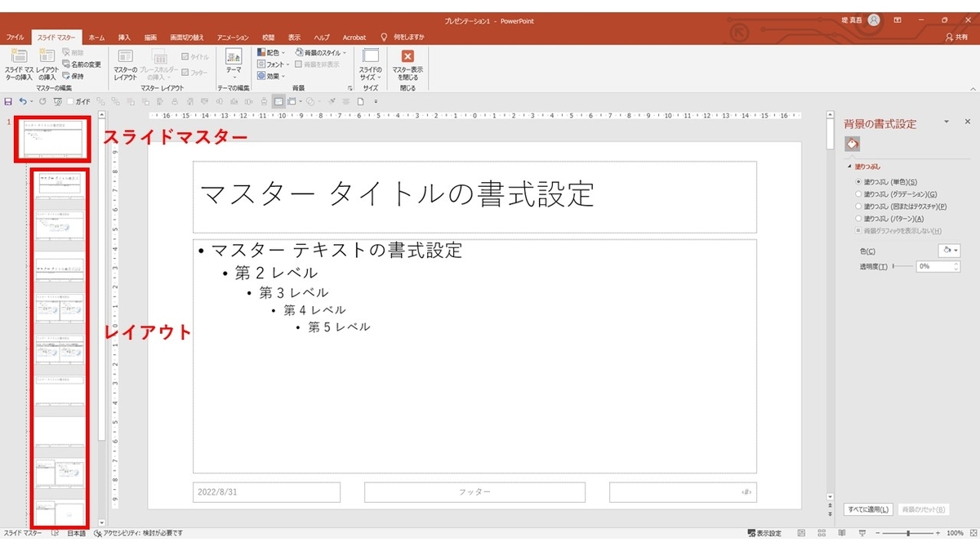Open the Background group dialog launcher
This screenshot has width=980, height=551.
point(350,87)
